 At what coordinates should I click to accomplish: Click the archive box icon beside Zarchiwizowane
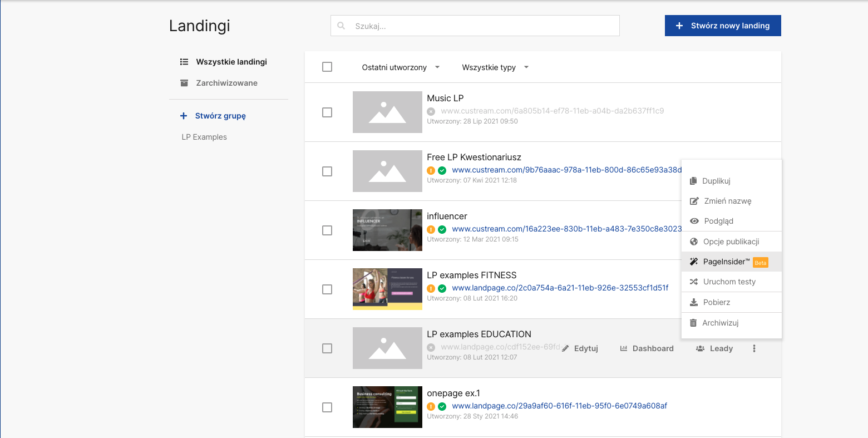tap(184, 83)
